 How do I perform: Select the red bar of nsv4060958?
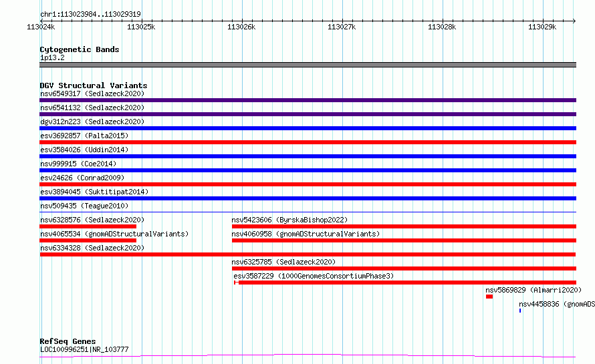pyautogui.click(x=404, y=240)
